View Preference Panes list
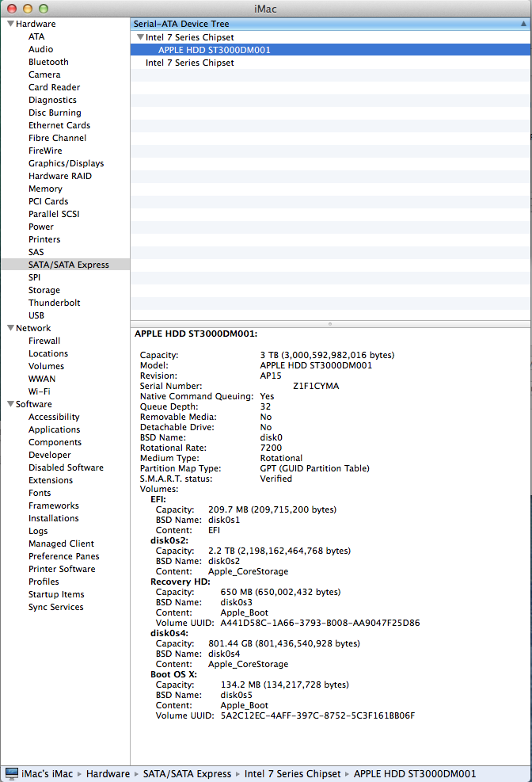532x782 pixels. pos(64,556)
